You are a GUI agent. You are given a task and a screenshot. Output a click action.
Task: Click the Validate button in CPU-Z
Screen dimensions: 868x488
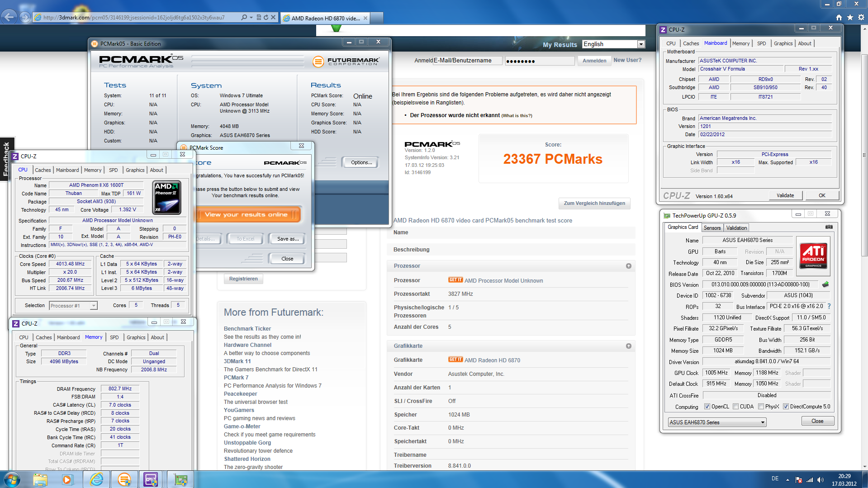pos(785,195)
